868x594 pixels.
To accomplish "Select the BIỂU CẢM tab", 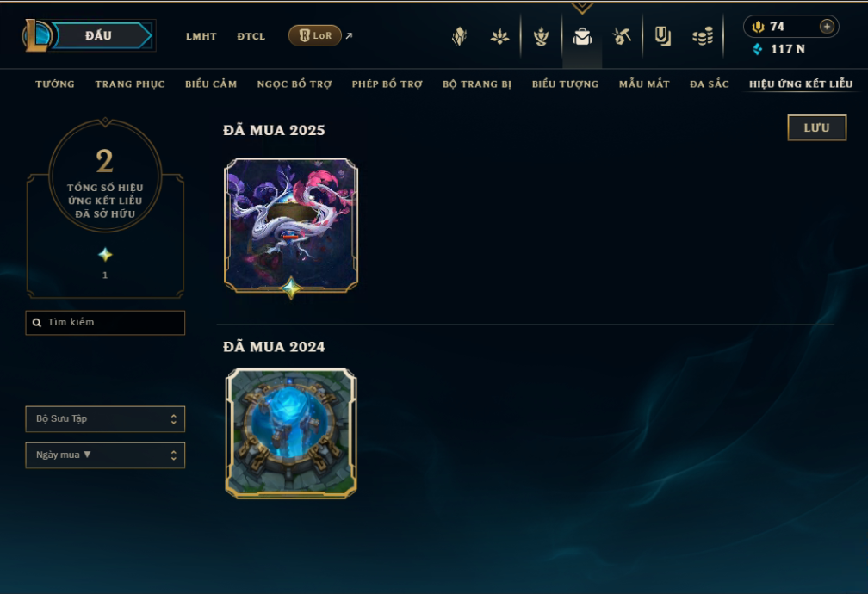I will pos(211,84).
